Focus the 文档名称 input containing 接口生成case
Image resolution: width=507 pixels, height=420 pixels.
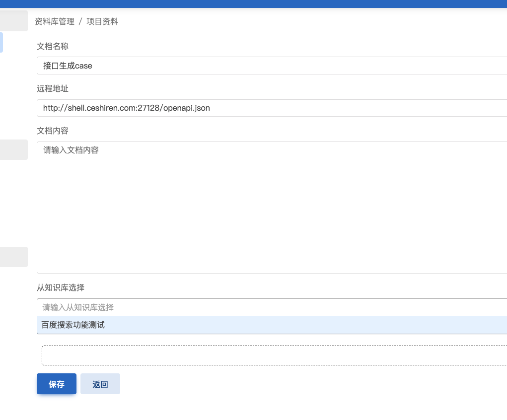272,66
